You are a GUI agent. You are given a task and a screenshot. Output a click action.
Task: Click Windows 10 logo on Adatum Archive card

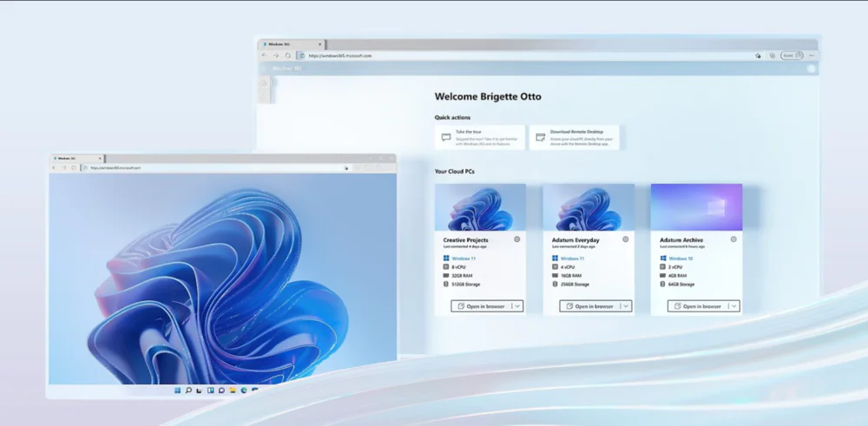pyautogui.click(x=662, y=259)
